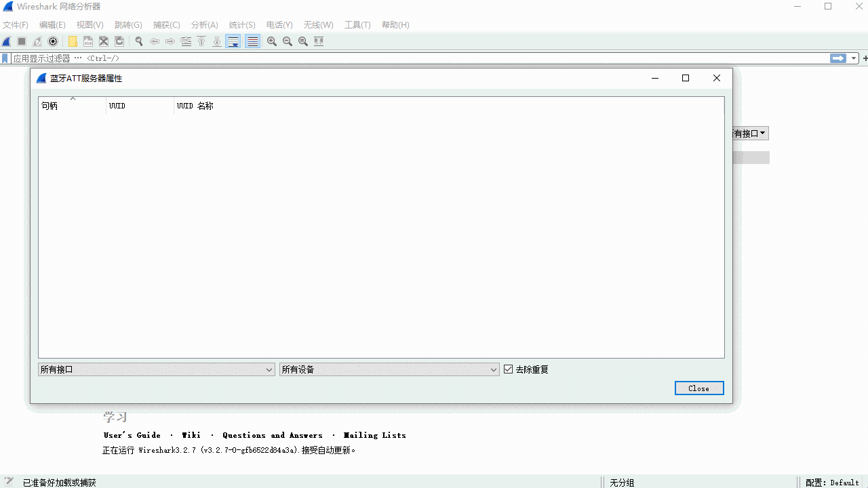Open the 捕获(C) menu
Viewport: 868px width, 488px height.
166,25
